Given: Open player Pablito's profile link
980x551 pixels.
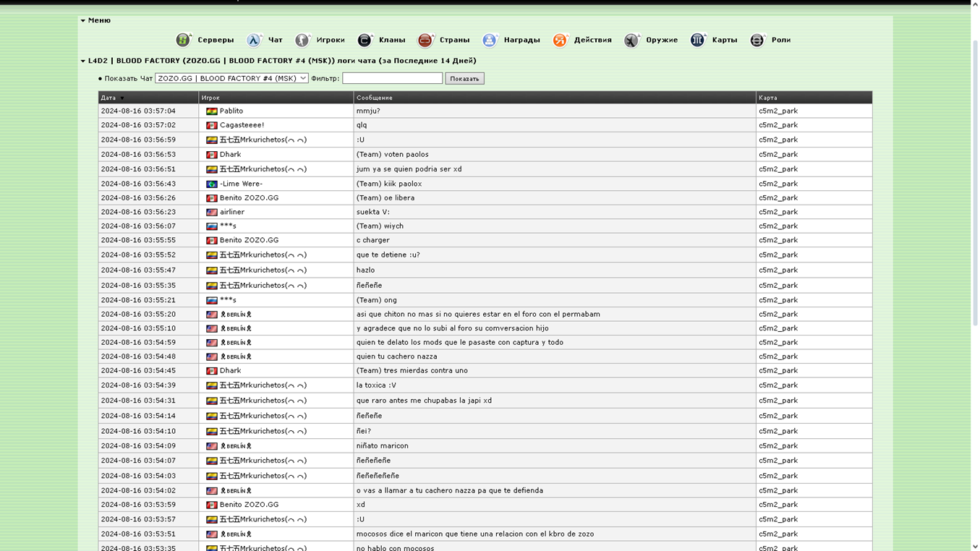Looking at the screenshot, I should [231, 111].
